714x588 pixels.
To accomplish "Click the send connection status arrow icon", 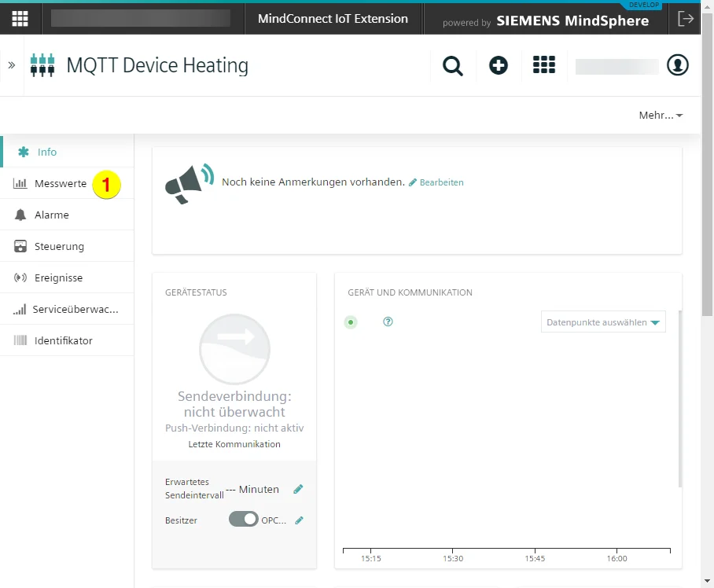I will click(234, 349).
